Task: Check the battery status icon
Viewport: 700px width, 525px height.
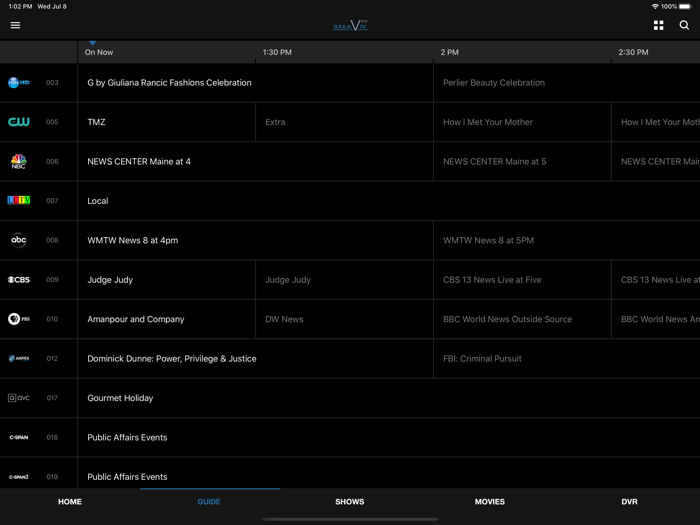Action: 685,6
